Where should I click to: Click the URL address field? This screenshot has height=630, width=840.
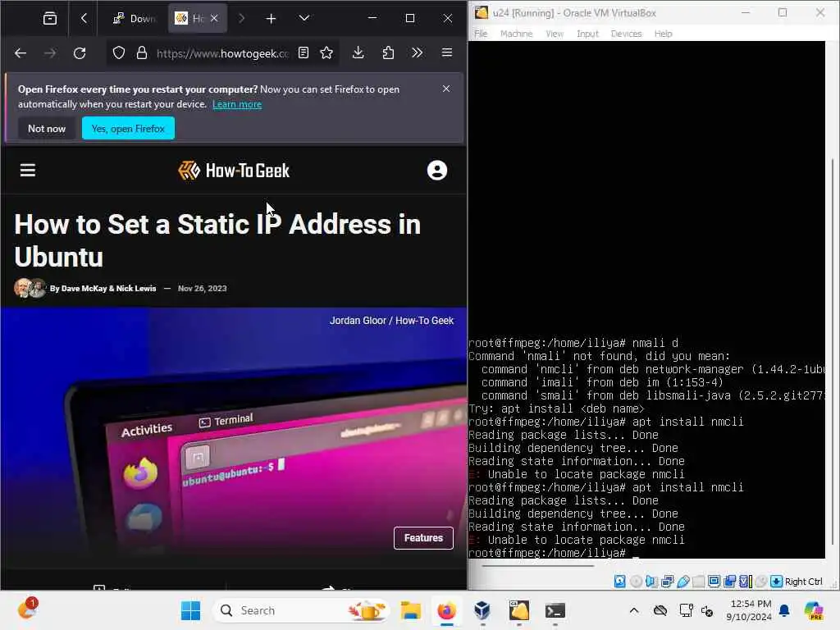pos(222,53)
